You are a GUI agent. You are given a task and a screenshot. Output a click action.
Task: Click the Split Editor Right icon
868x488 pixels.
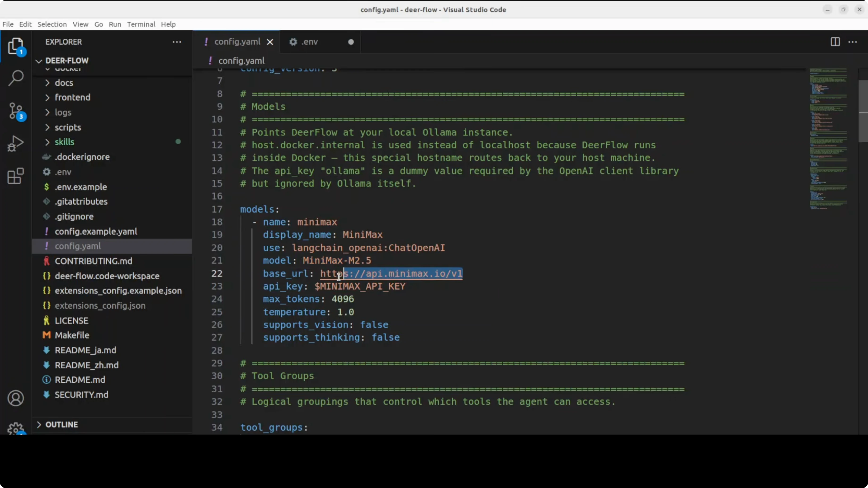[835, 42]
